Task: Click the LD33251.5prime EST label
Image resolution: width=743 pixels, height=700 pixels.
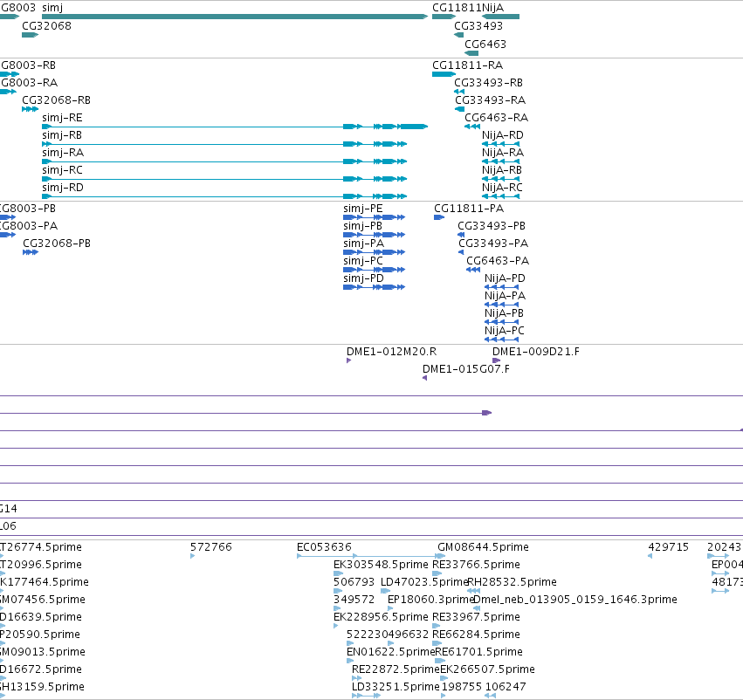Action: click(396, 687)
